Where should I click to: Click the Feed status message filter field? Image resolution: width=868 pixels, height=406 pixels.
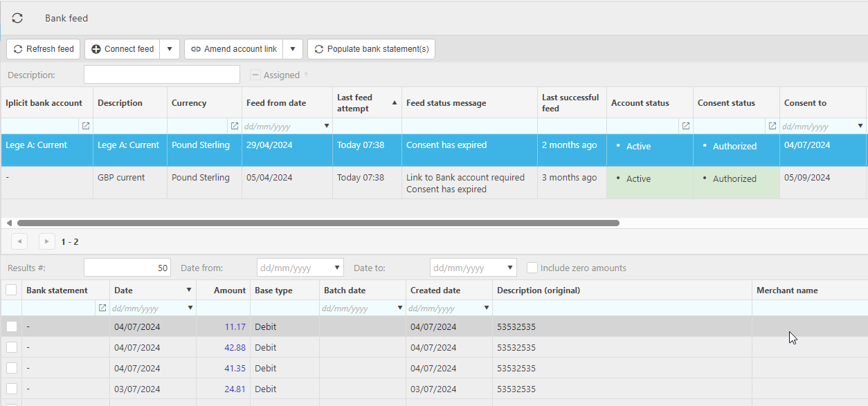[x=469, y=126]
